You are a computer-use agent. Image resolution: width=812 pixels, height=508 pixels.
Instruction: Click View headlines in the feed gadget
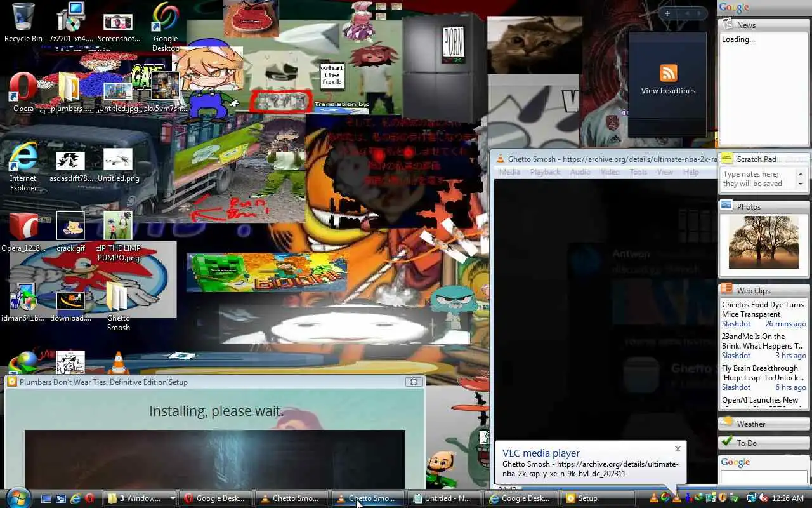tap(668, 91)
